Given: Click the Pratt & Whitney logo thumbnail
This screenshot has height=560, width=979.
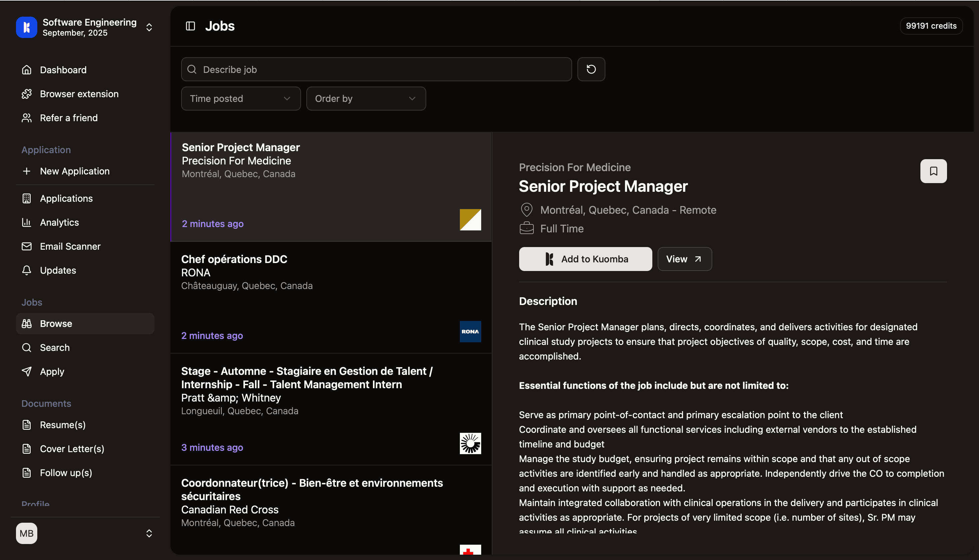Looking at the screenshot, I should point(470,443).
